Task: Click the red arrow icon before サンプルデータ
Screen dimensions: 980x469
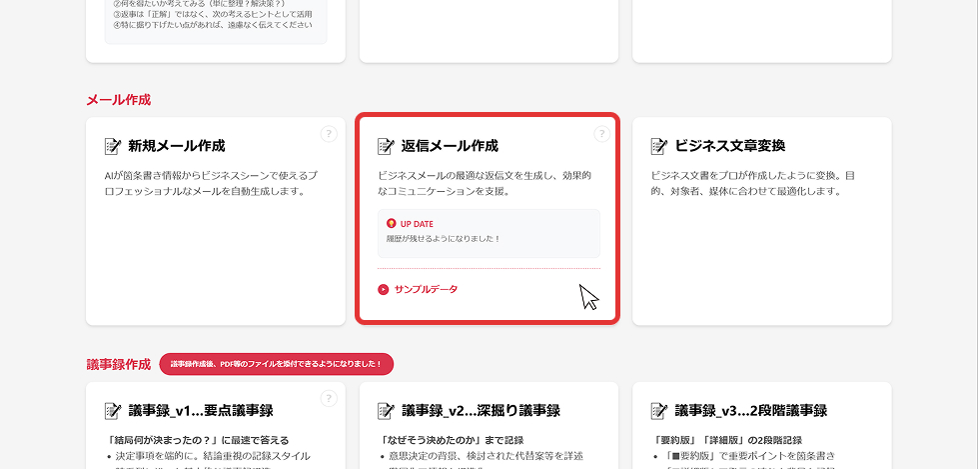Action: point(383,290)
